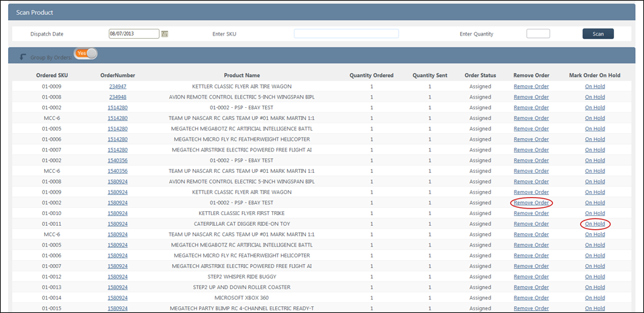The height and width of the screenshot is (313, 644).
Task: Click the Product Name column header
Action: coord(241,76)
